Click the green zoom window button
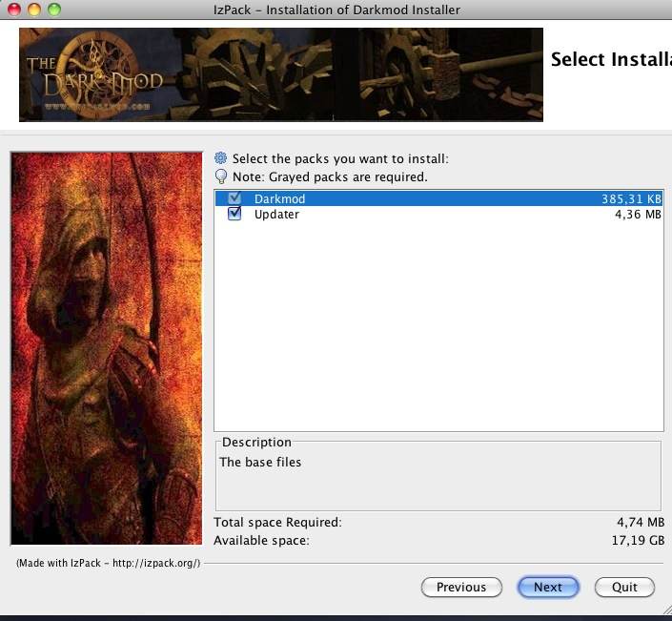This screenshot has height=621, width=672. tap(54, 9)
